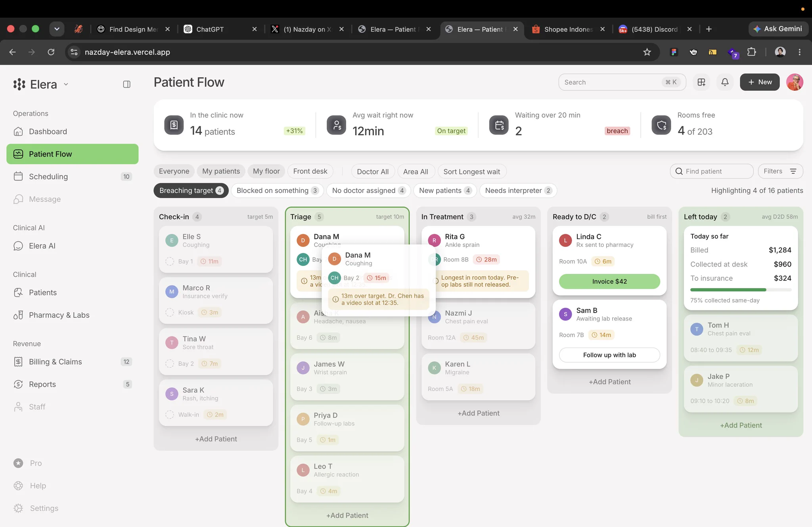Viewport: 812px width, 527px height.
Task: Bookmark page with star icon
Action: click(647, 52)
